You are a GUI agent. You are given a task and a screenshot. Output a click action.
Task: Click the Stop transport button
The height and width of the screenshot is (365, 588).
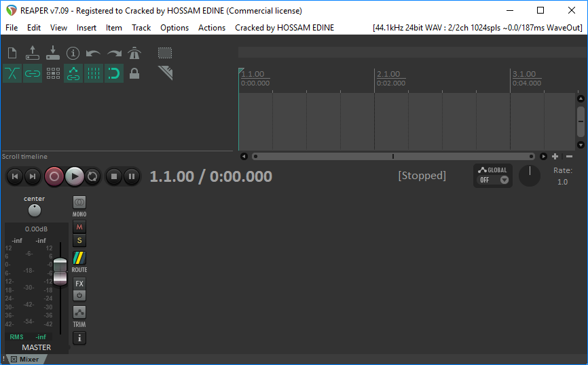[114, 176]
